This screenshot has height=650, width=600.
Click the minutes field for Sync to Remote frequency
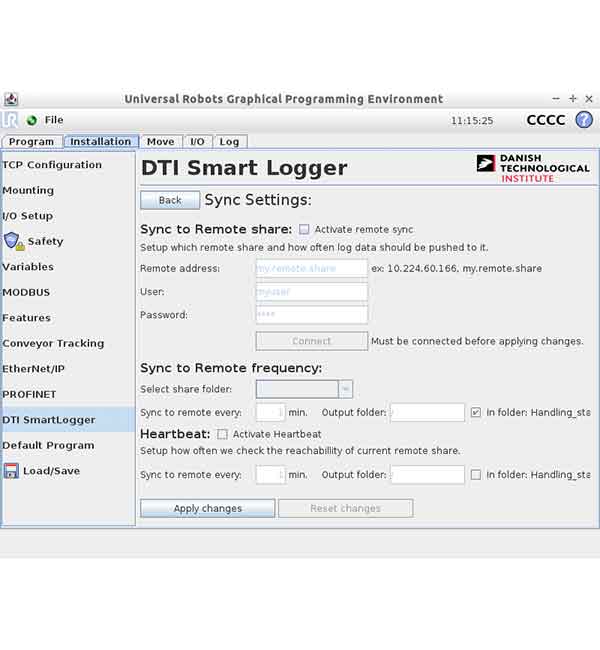[270, 412]
